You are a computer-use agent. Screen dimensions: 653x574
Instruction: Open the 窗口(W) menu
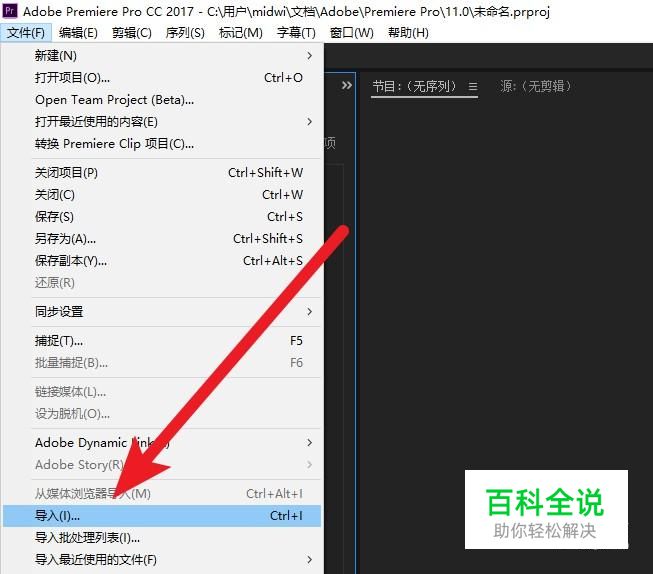(x=351, y=33)
